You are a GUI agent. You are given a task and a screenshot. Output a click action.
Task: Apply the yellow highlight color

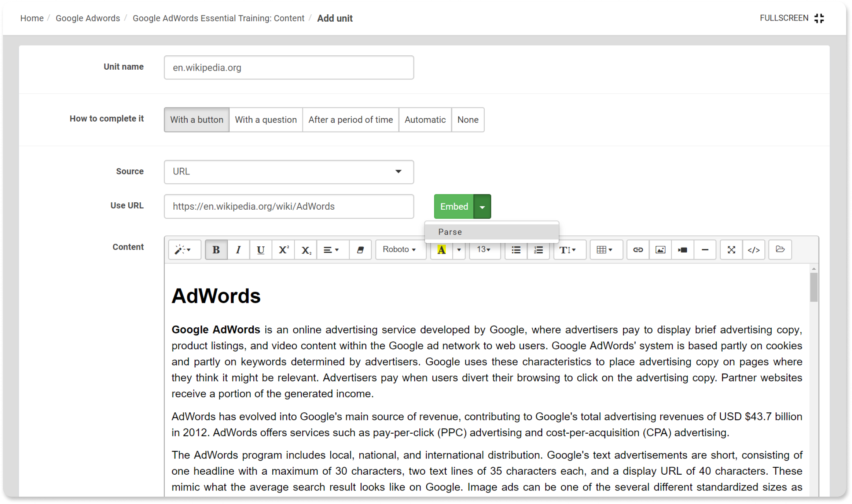pyautogui.click(x=441, y=250)
